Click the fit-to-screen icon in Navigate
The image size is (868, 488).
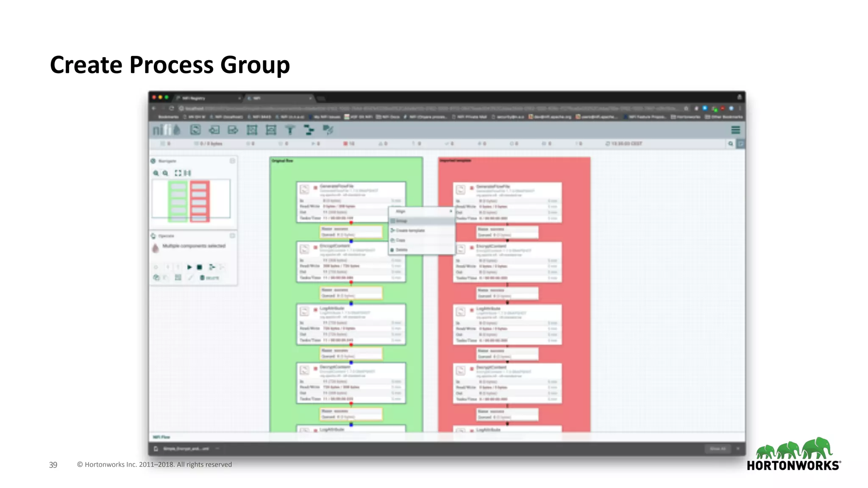[178, 173]
